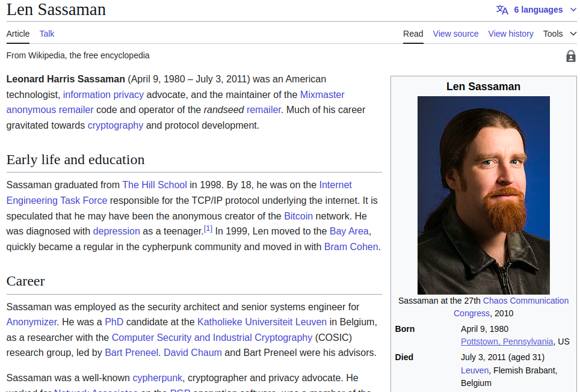
Task: Open the Len Sassaman infobox photo
Action: [x=484, y=195]
